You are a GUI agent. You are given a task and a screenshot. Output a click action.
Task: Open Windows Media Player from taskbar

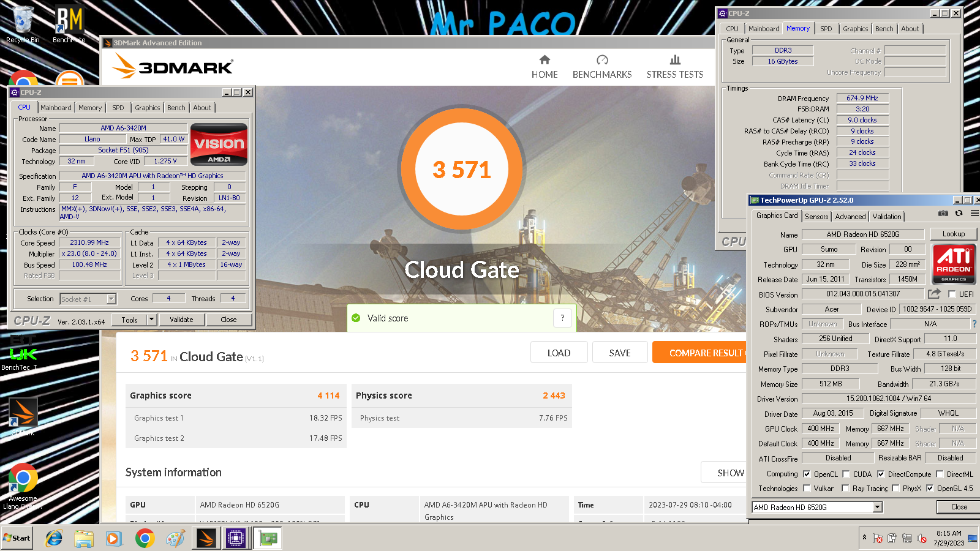(114, 538)
